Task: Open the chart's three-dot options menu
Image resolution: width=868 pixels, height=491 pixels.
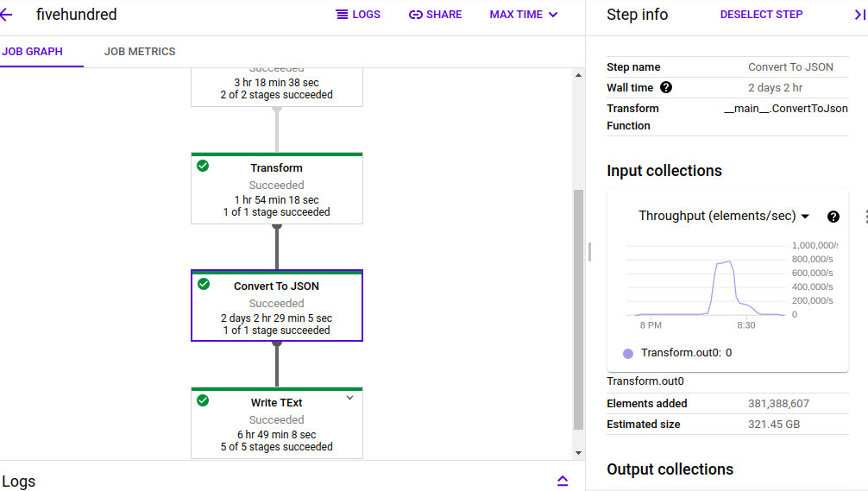Action: [864, 217]
